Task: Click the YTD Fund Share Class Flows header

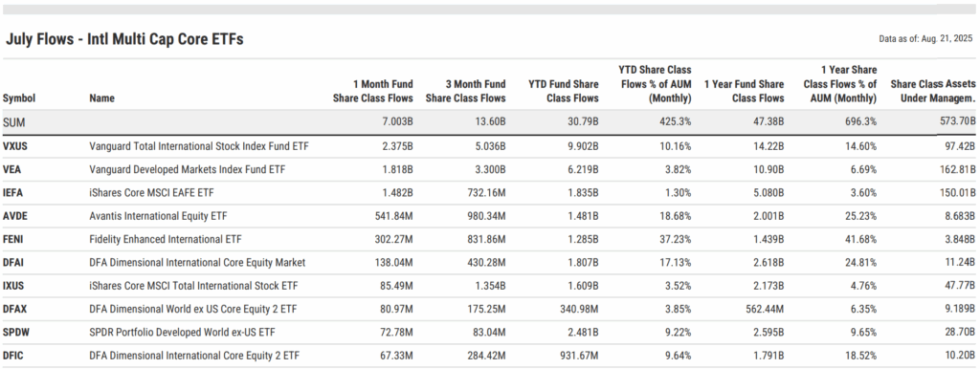Action: [x=564, y=91]
